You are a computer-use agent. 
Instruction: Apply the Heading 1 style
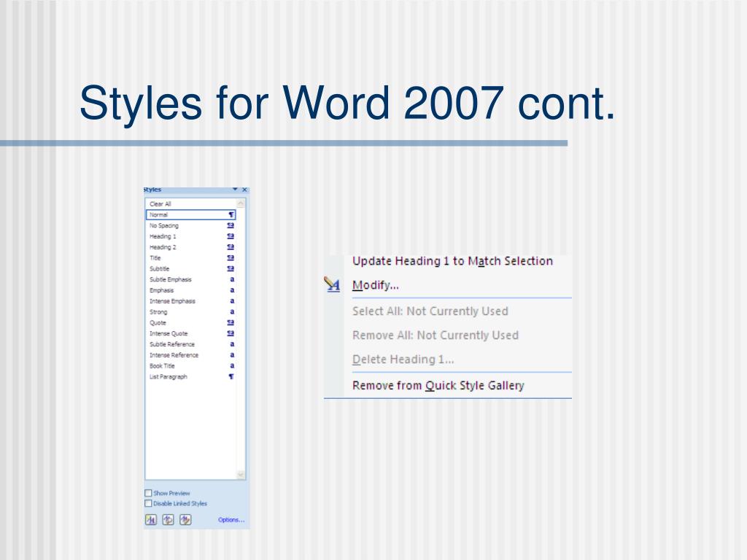click(x=190, y=236)
